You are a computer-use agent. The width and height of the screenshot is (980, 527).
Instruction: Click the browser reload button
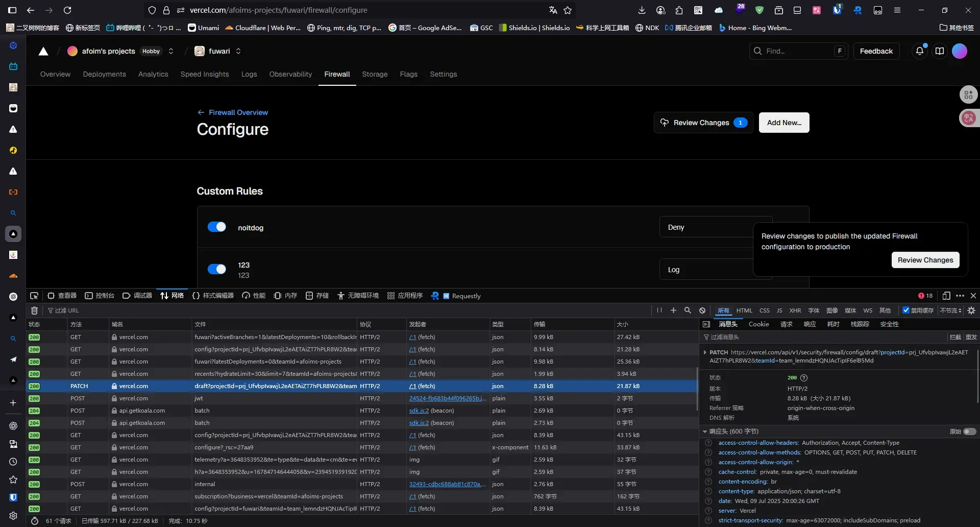point(67,10)
